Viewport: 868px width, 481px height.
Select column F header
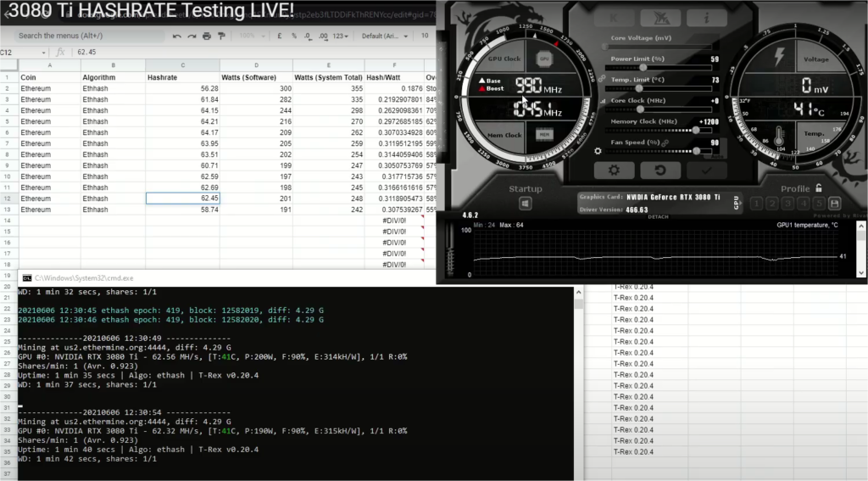click(x=394, y=65)
